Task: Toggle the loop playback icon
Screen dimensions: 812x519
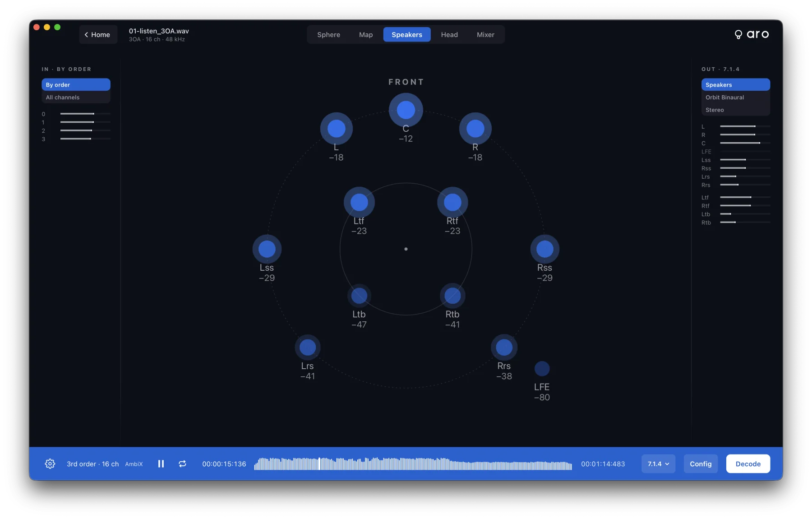Action: click(182, 464)
